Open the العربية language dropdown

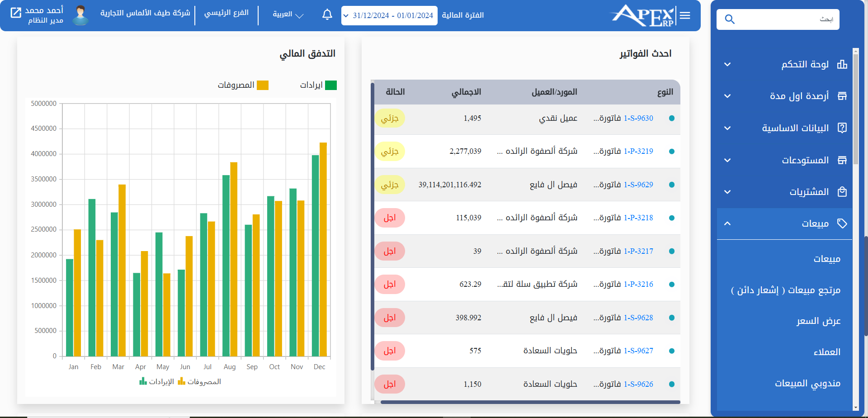(287, 14)
